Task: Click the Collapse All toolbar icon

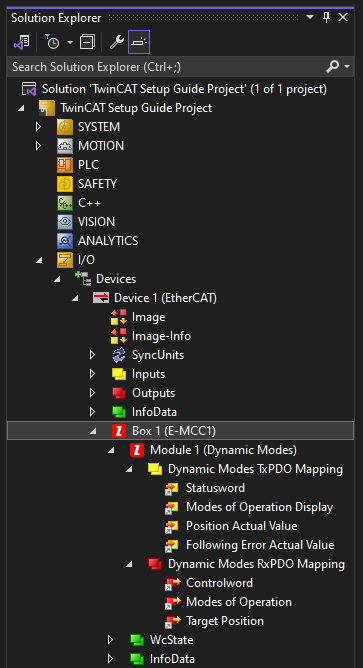Action: click(87, 43)
